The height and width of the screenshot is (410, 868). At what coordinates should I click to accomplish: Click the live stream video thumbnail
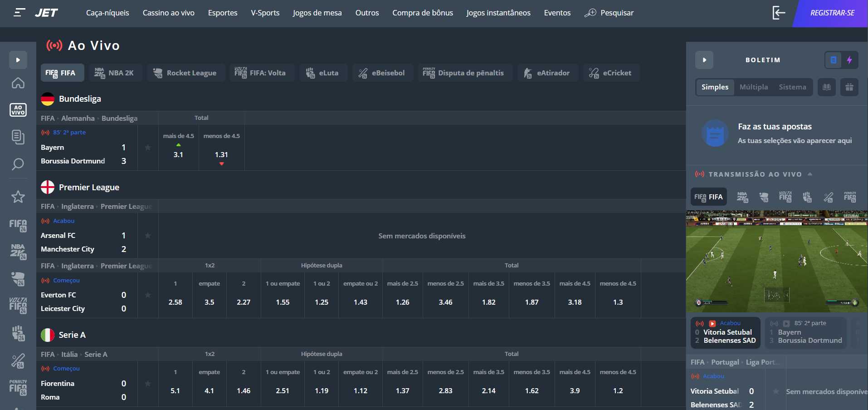point(776,261)
